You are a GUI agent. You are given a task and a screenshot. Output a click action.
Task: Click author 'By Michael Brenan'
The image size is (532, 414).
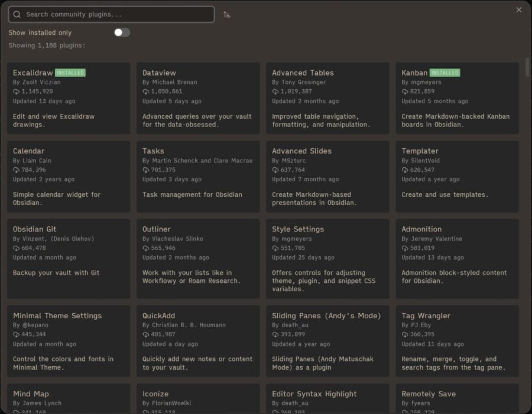pos(170,83)
